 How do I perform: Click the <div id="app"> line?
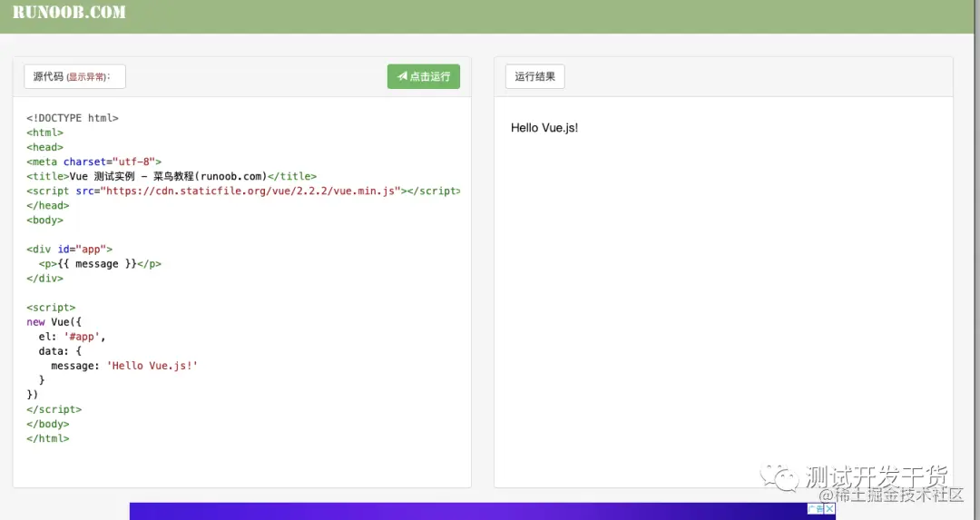[69, 250]
